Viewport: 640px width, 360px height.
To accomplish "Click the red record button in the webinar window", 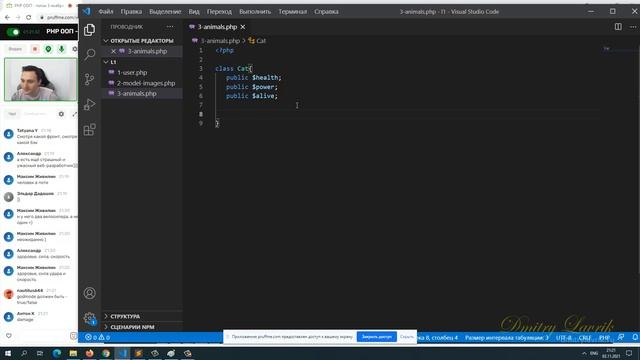I will click(x=35, y=49).
